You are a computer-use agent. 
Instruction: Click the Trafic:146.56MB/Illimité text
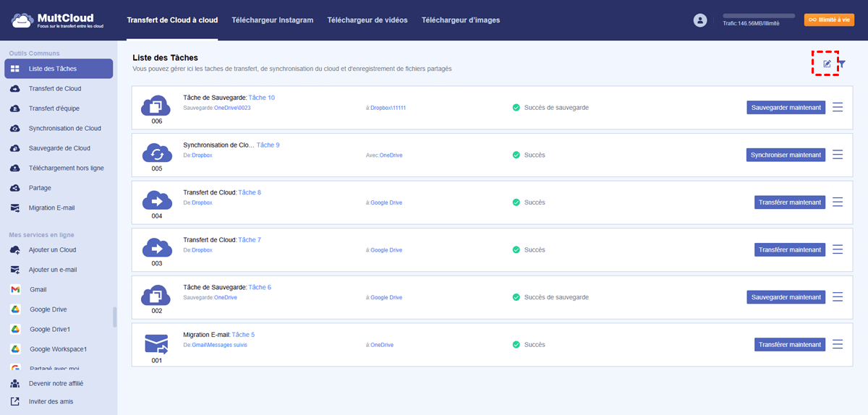tap(751, 24)
